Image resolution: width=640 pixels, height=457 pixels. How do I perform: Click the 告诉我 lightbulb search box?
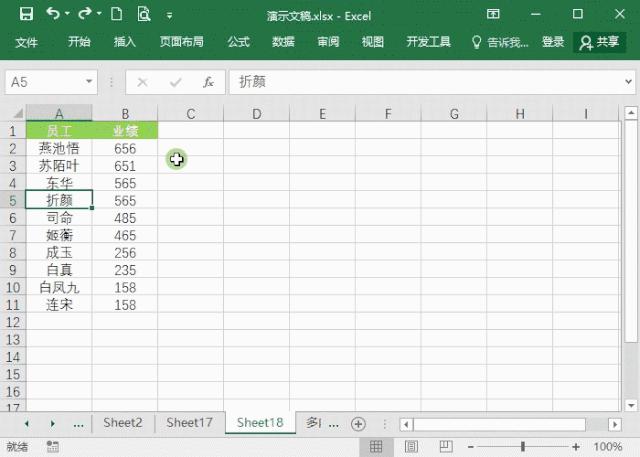500,42
